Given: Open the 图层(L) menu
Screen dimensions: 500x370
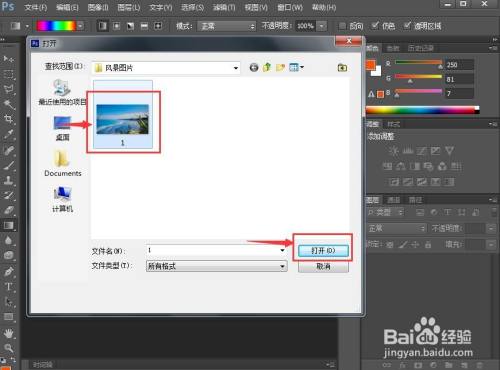Looking at the screenshot, I should tap(129, 7).
